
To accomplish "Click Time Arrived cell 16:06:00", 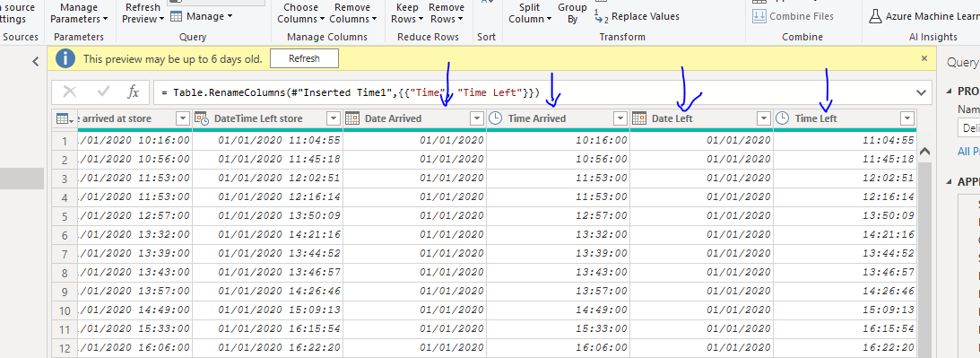I will [558, 348].
